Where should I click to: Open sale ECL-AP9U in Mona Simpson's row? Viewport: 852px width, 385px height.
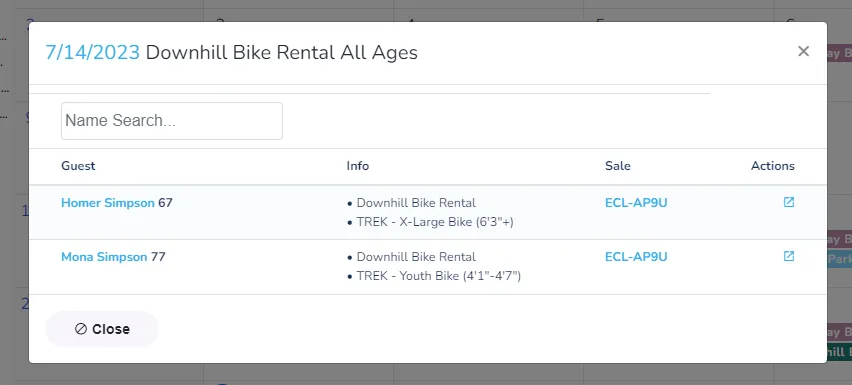coord(636,257)
